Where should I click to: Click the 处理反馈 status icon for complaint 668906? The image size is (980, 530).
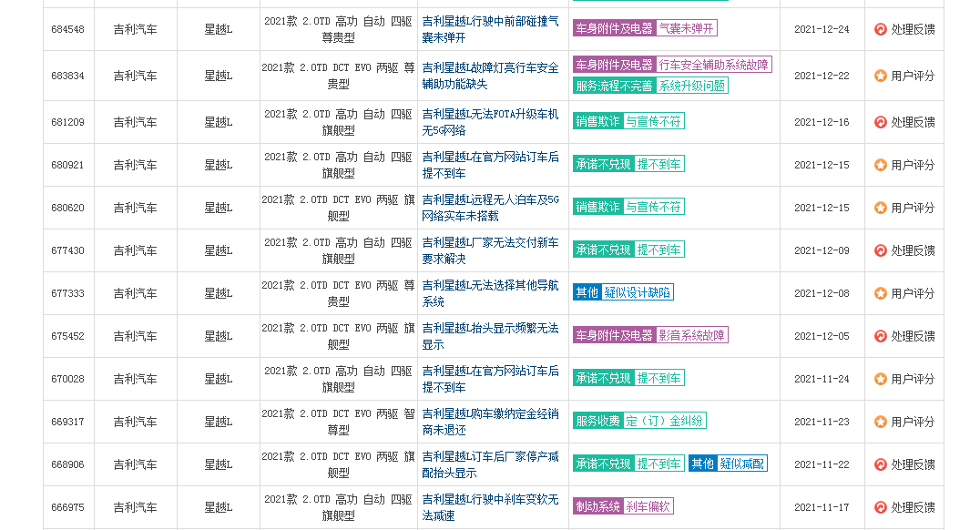pos(880,464)
